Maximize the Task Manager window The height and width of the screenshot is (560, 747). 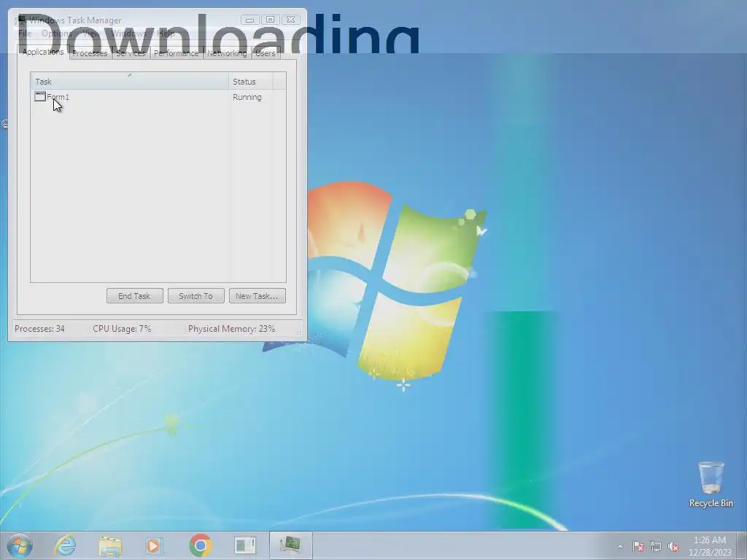[x=270, y=20]
